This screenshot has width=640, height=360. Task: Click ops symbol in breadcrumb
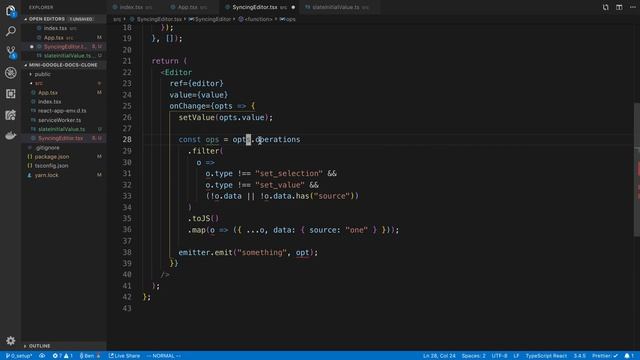pyautogui.click(x=289, y=19)
